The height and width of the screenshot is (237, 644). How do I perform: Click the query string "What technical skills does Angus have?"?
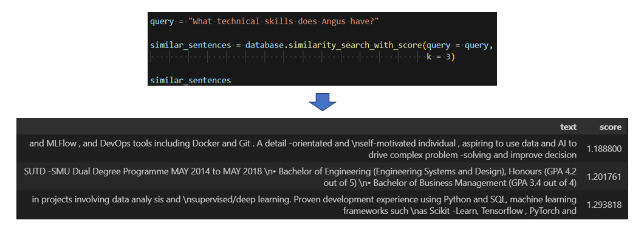tap(283, 21)
